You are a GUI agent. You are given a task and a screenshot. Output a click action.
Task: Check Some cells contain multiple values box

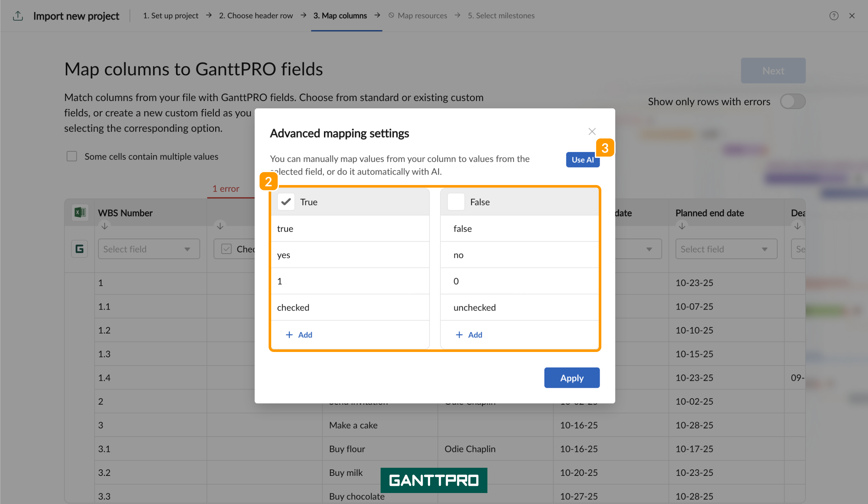[72, 156]
